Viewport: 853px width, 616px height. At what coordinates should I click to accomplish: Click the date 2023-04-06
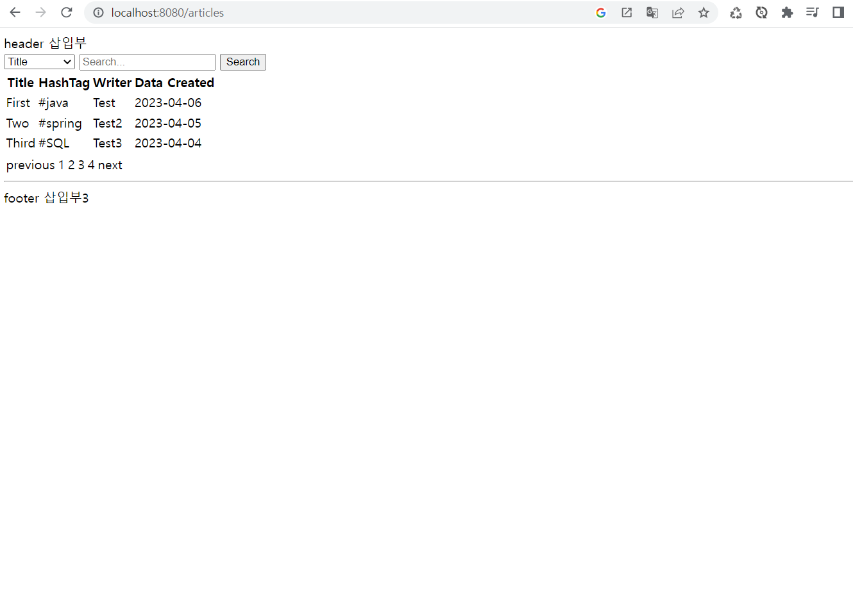[168, 103]
